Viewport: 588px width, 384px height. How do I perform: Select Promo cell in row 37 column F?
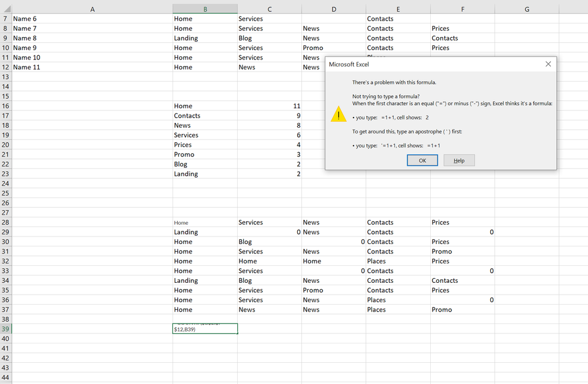pyautogui.click(x=463, y=310)
